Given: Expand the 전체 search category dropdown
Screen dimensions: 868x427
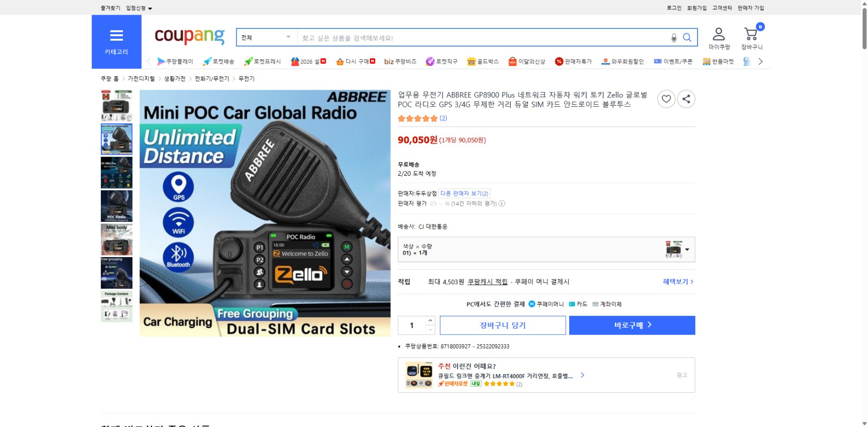Looking at the screenshot, I should (266, 38).
